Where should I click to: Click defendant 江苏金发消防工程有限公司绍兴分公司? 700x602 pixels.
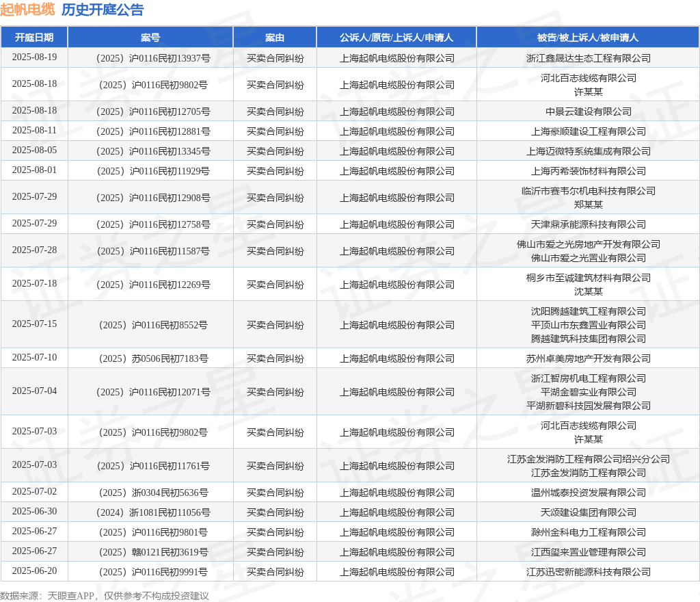(588, 459)
